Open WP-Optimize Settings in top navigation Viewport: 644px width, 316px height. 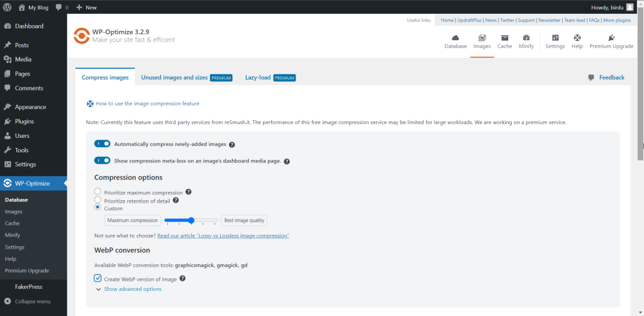click(555, 42)
